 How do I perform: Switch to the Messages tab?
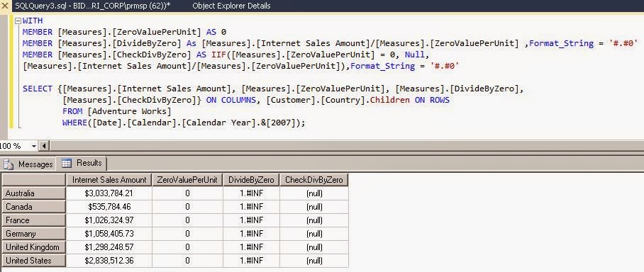28,164
